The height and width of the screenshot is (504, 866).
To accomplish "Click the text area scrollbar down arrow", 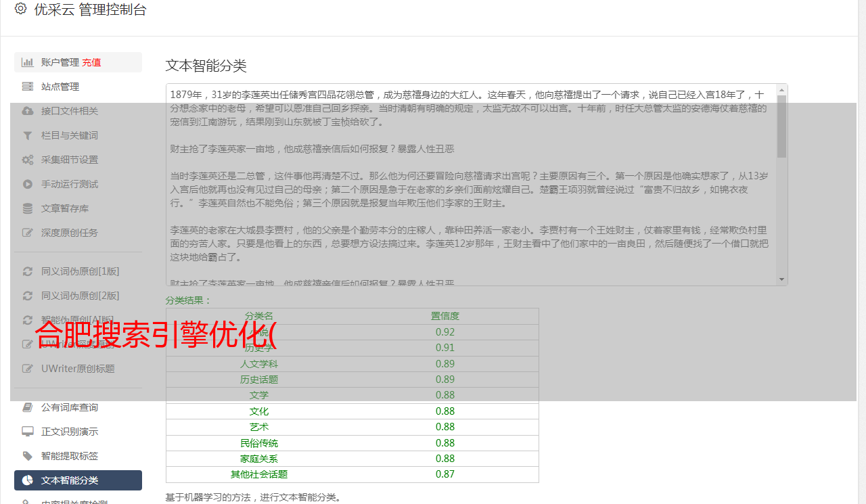I will 782,279.
